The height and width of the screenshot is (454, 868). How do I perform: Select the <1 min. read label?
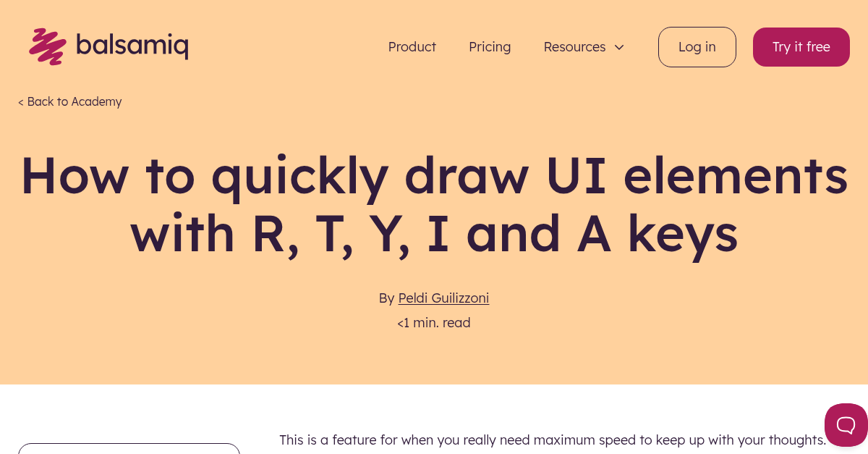[x=433, y=322]
